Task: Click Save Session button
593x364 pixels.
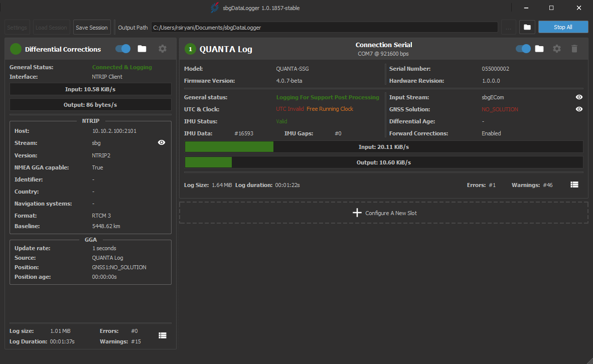Action: coord(92,27)
